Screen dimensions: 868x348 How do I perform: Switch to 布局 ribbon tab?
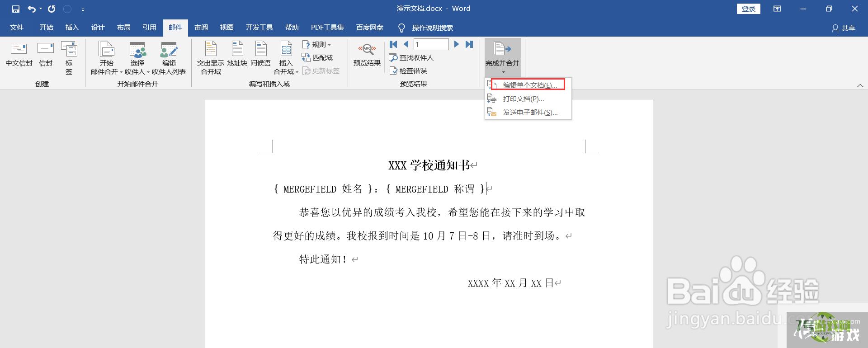[x=123, y=28]
